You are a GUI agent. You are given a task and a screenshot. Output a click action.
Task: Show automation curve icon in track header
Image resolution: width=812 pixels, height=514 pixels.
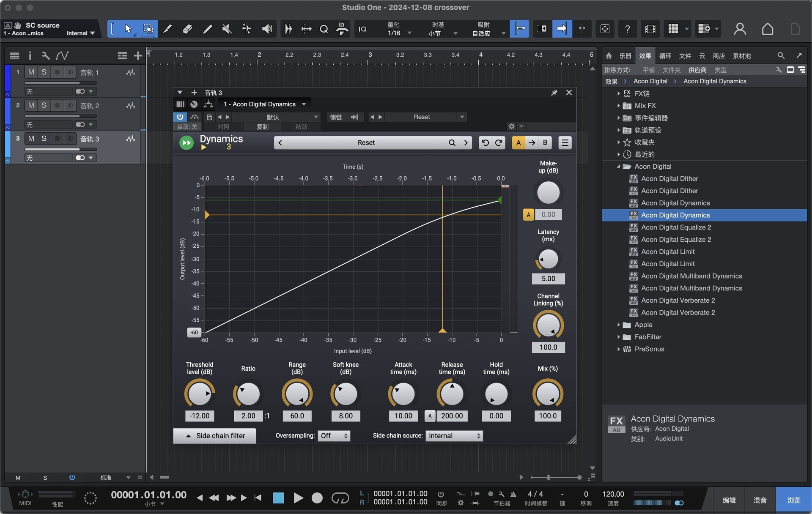(x=62, y=55)
